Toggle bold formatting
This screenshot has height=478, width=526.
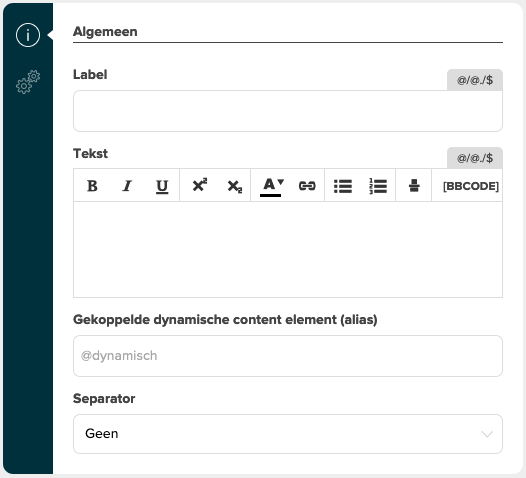92,185
